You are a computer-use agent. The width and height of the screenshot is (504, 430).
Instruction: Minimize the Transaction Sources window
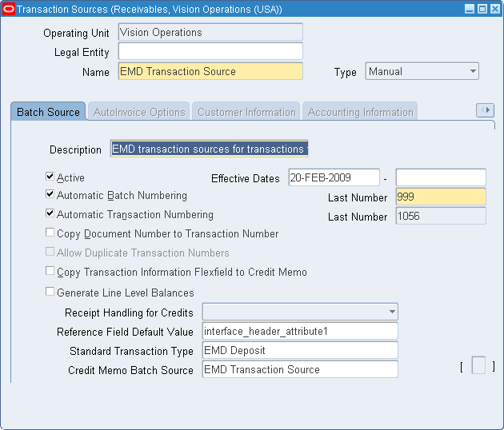tap(470, 9)
